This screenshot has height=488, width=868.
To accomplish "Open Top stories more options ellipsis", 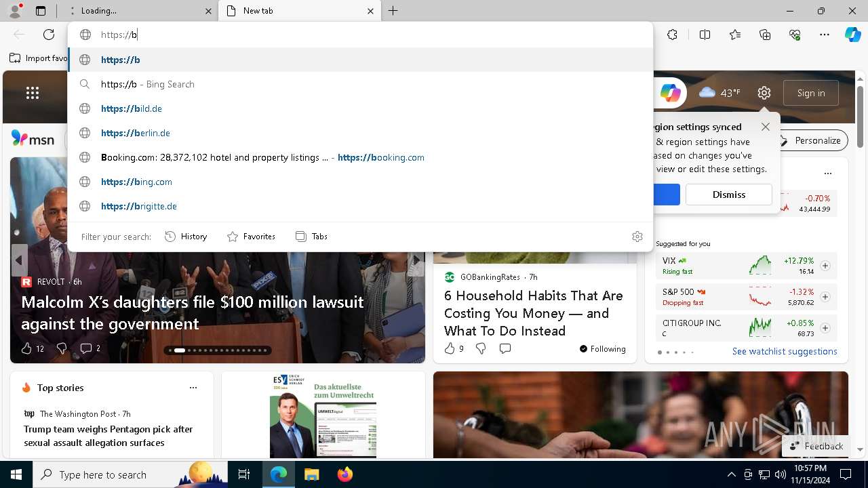I will pos(193,388).
